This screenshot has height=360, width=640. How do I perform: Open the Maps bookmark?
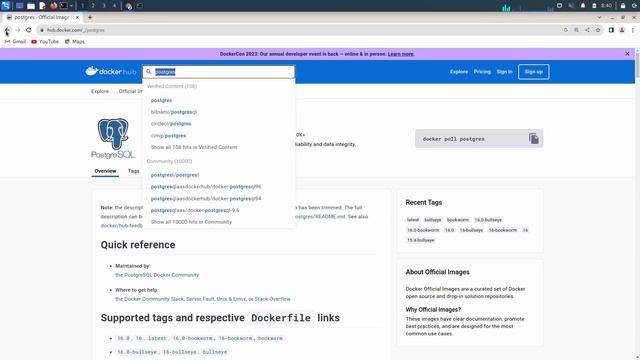point(75,42)
